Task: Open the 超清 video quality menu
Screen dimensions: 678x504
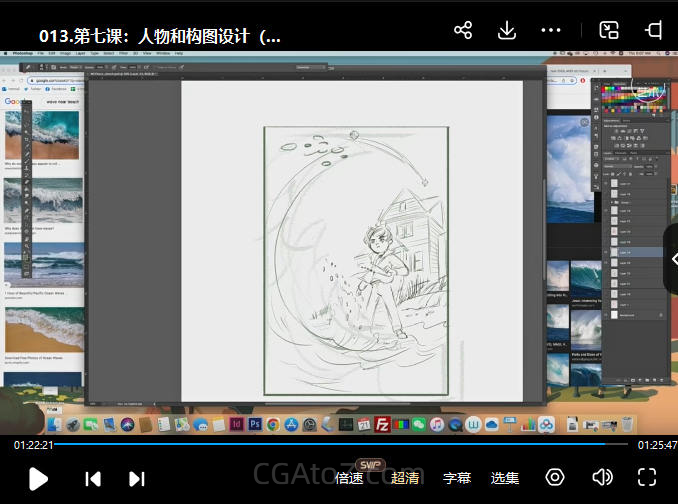Action: point(405,478)
